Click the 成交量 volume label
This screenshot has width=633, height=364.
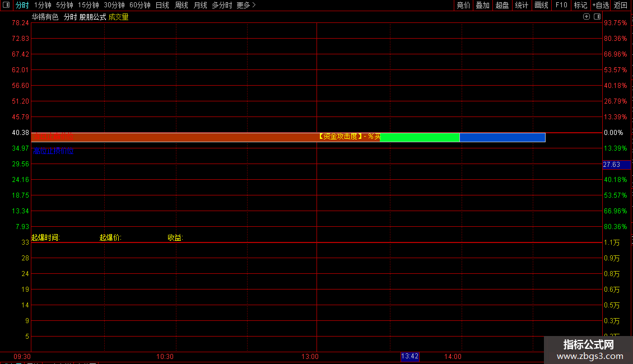click(x=118, y=17)
